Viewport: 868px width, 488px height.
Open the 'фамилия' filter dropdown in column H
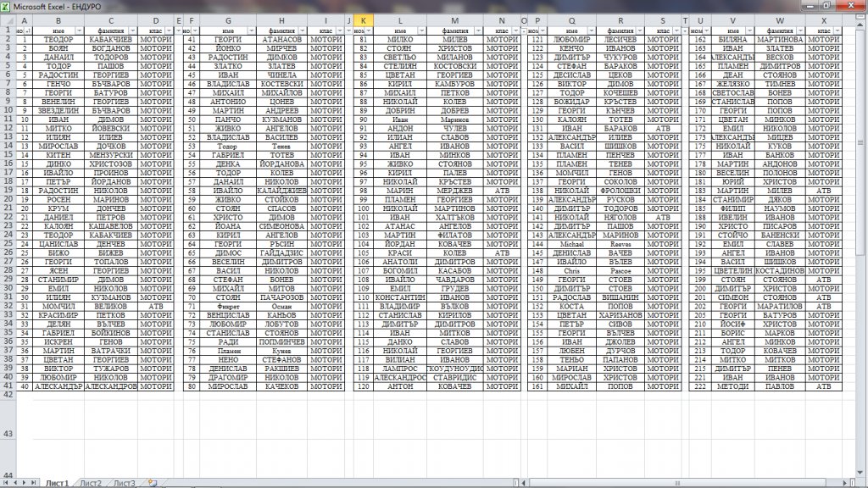click(303, 31)
